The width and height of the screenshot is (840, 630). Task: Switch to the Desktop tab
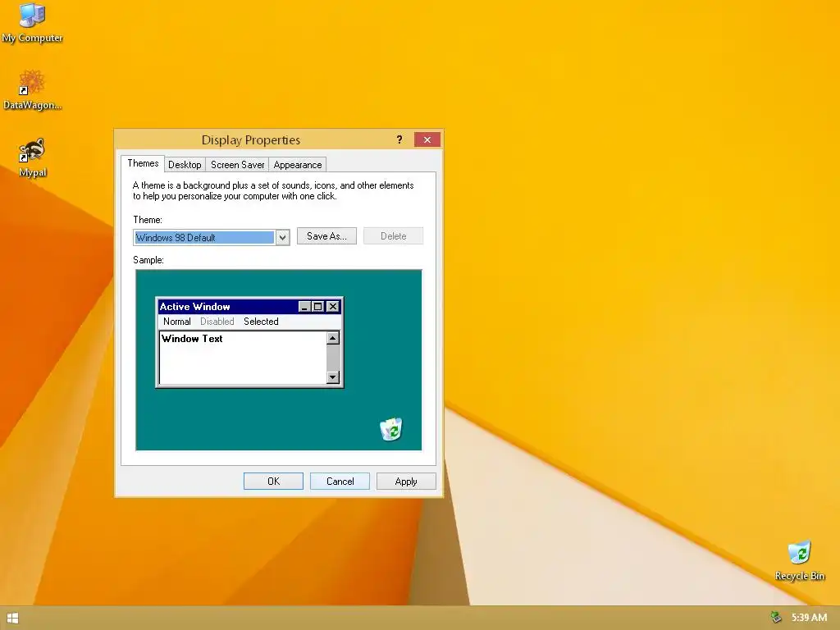tap(185, 164)
